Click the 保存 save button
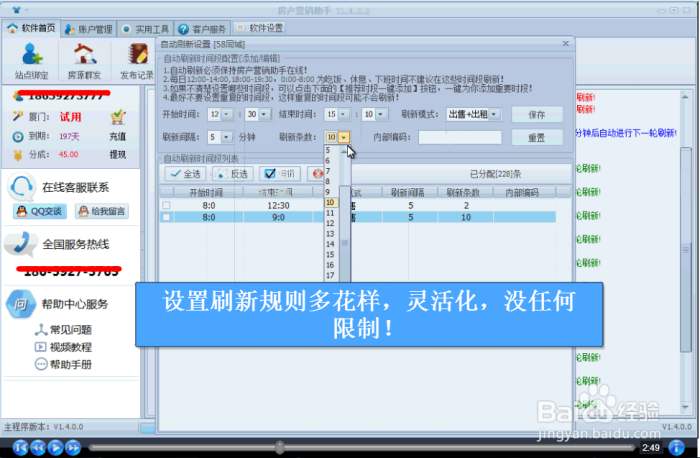Viewport: 700px width, 458px height. [x=537, y=115]
